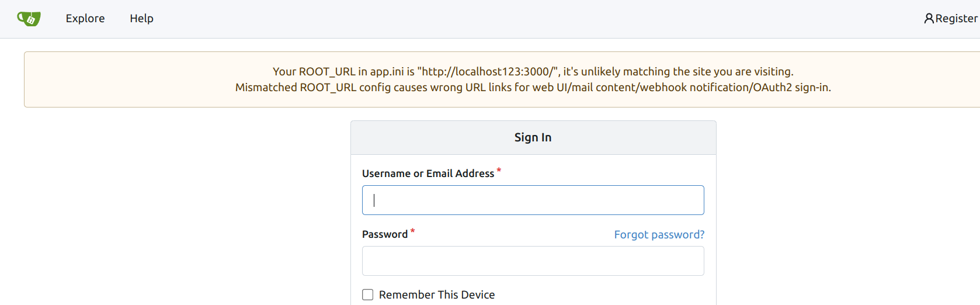Click the Sign In panel header
Screen dimensions: 980x305
coord(533,137)
